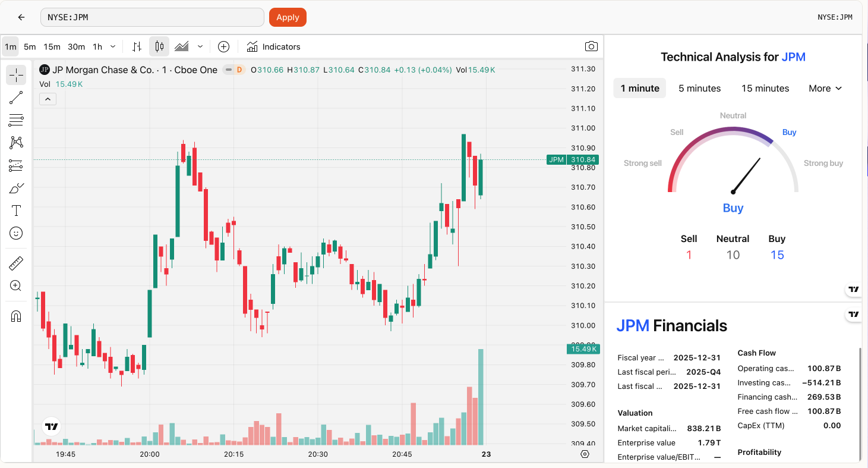868x468 pixels.
Task: Open chart settings gear in the time axis corner
Action: click(x=585, y=454)
